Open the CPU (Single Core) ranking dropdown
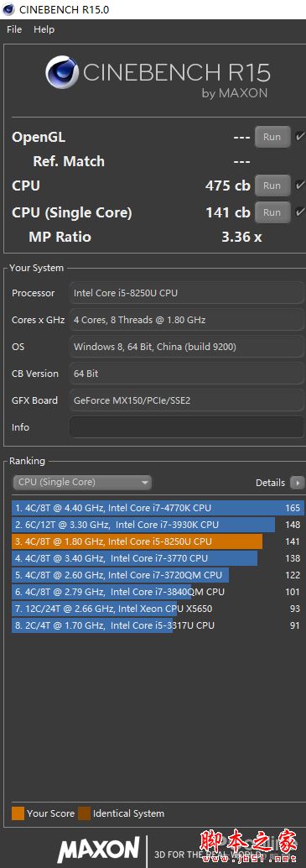 82,482
